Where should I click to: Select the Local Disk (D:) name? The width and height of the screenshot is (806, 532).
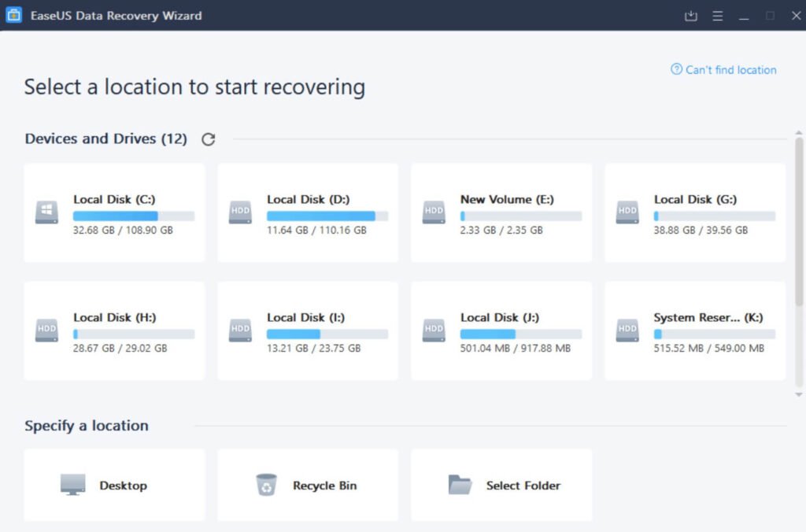pyautogui.click(x=308, y=199)
